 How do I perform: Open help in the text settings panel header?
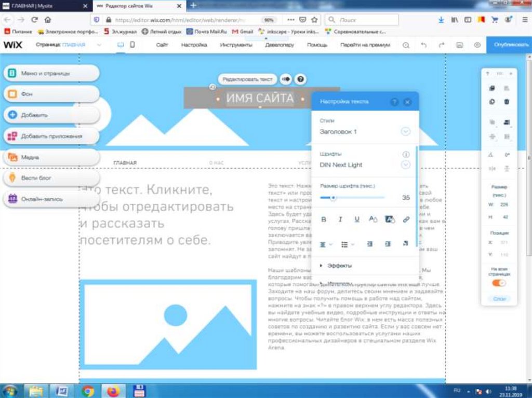394,102
